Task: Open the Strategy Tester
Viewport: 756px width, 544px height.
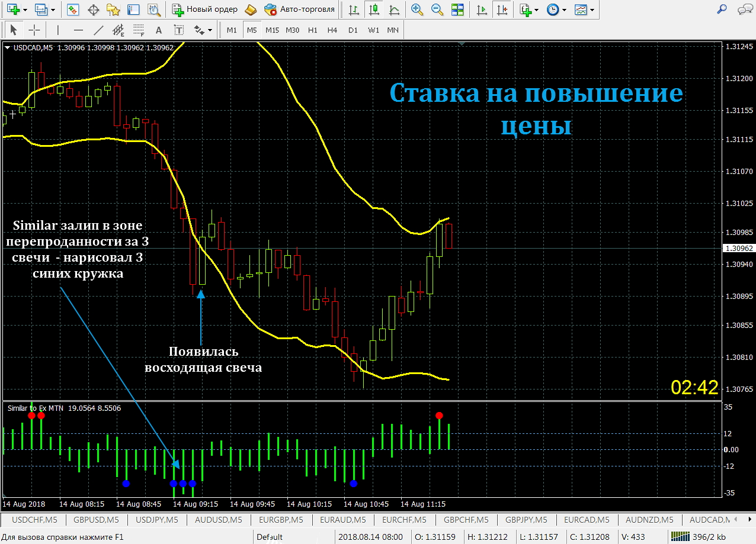Action: (x=154, y=9)
